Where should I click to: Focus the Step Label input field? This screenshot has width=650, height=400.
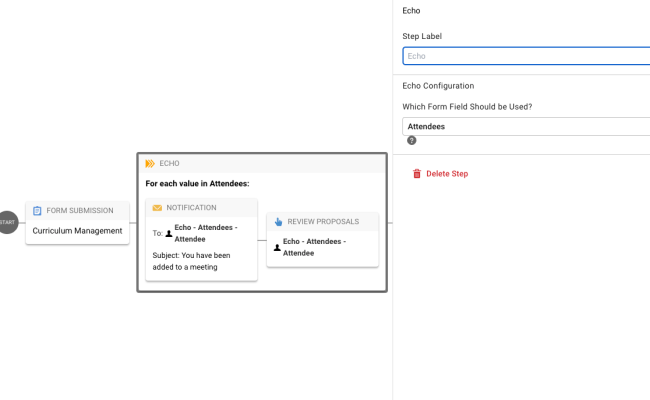526,56
